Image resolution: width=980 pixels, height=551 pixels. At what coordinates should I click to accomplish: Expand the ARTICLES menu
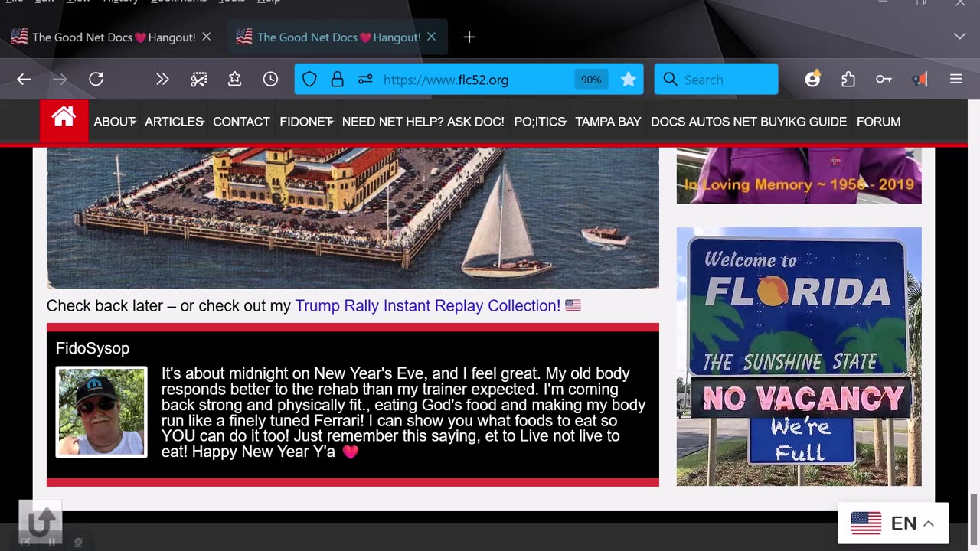175,122
